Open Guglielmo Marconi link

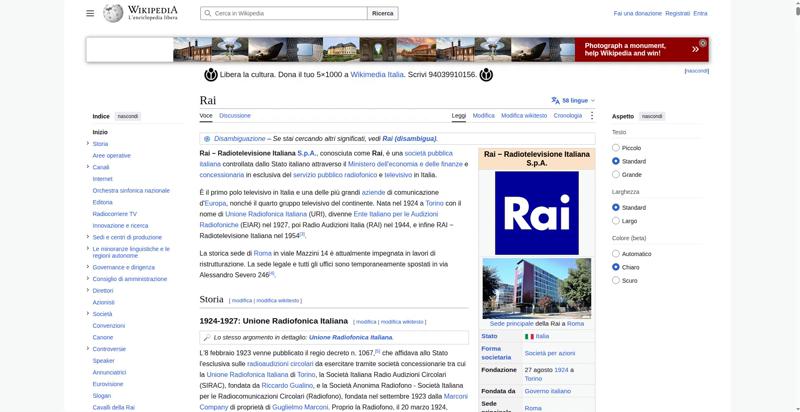click(298, 407)
